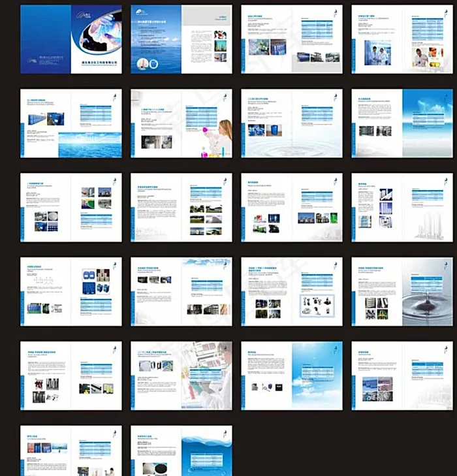Select spread with faint tower illustration and blue photo column
Screen dimensions: 457x476
[x=402, y=208]
